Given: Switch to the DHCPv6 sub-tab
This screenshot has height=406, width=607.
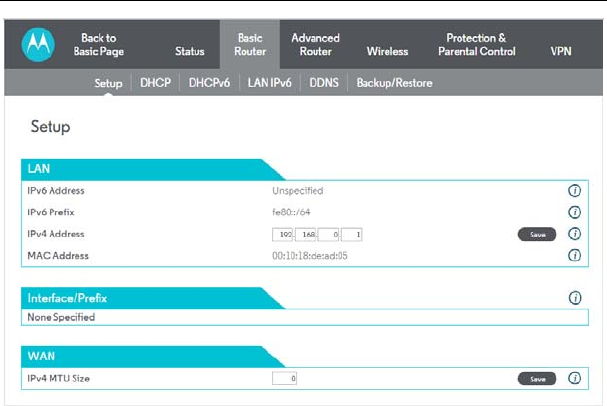Looking at the screenshot, I should 209,83.
